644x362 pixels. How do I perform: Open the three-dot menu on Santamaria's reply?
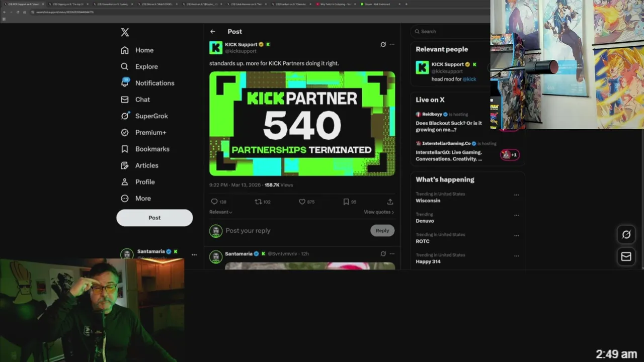(x=392, y=254)
